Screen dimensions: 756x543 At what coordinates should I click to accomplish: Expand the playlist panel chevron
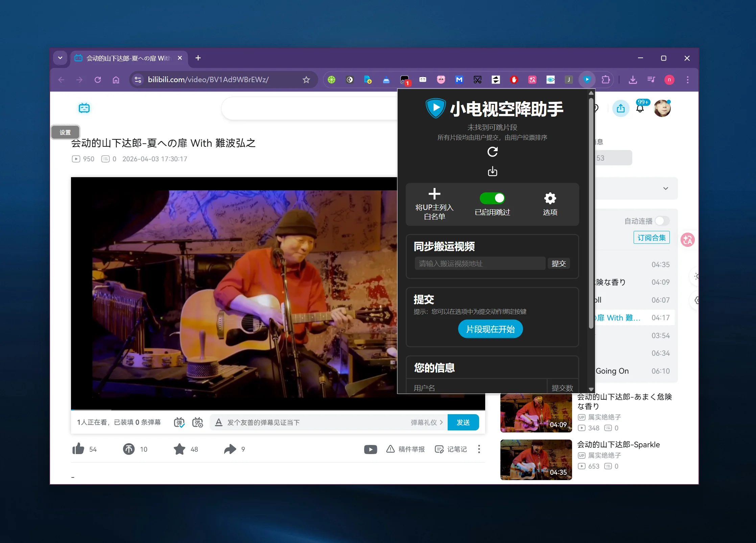coord(665,188)
